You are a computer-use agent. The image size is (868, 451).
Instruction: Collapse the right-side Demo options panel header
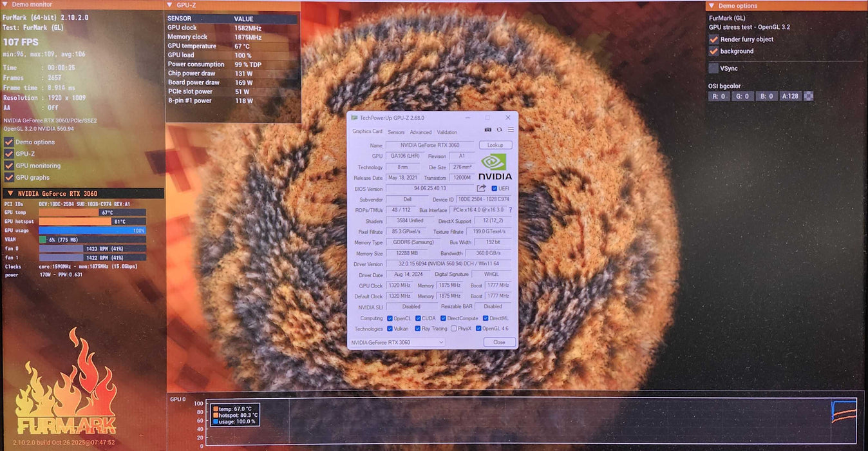(712, 6)
